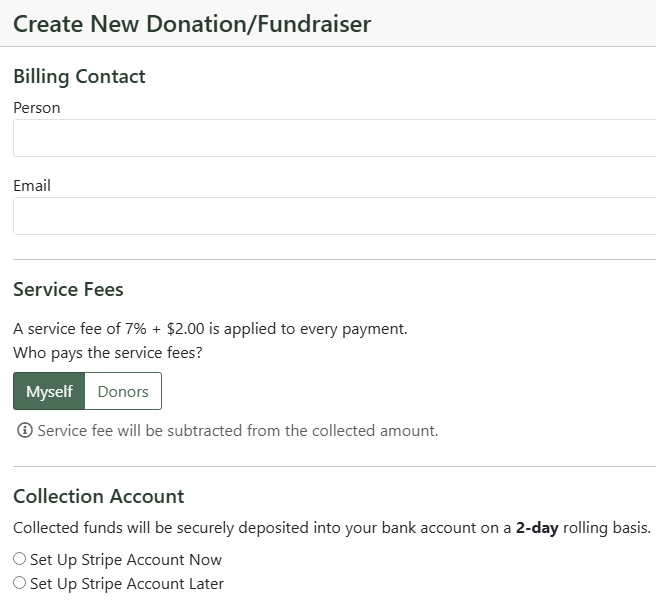The height and width of the screenshot is (610, 656).
Task: Click the 'Who pays the service fees?' question
Action: pyautogui.click(x=108, y=353)
